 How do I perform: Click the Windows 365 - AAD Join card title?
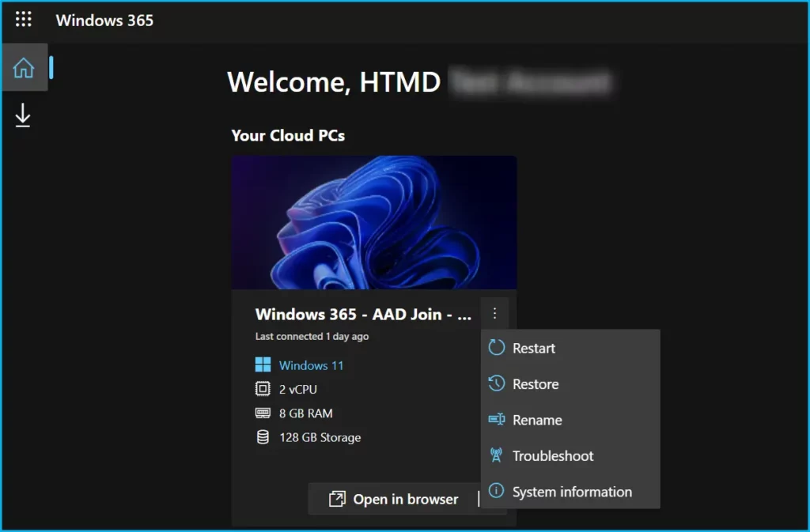(x=363, y=314)
